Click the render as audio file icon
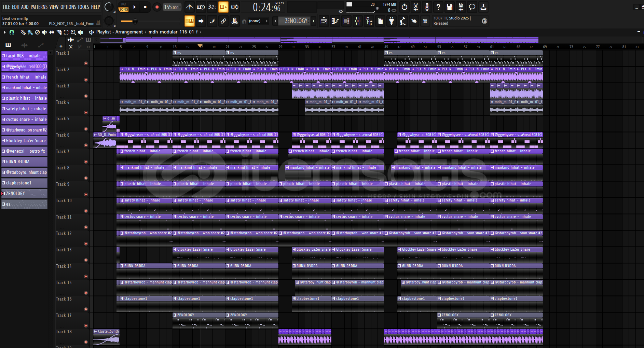The width and height of the screenshot is (644, 348). [461, 7]
